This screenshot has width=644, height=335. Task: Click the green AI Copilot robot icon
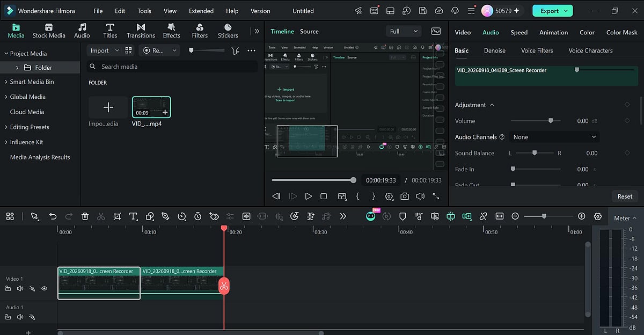(x=371, y=216)
